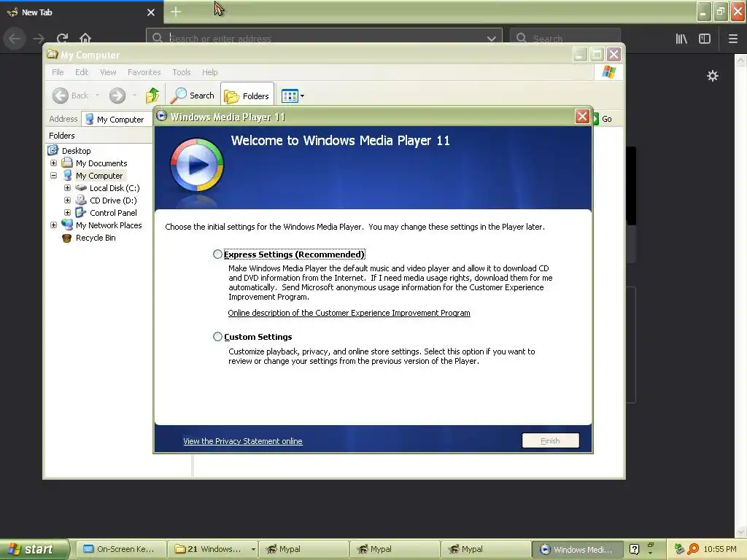Select My Documents folder icon in tree

click(67, 163)
